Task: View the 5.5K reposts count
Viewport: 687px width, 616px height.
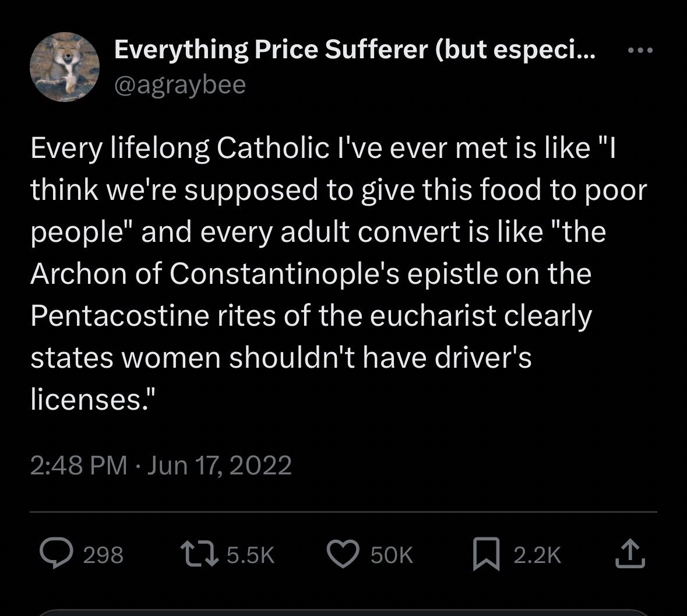Action: [x=251, y=555]
